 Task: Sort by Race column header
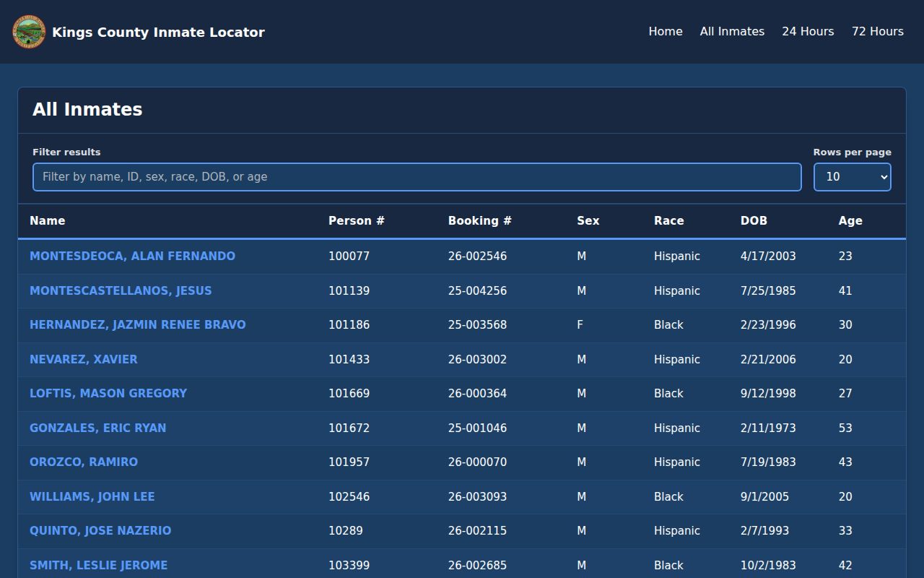click(x=669, y=221)
